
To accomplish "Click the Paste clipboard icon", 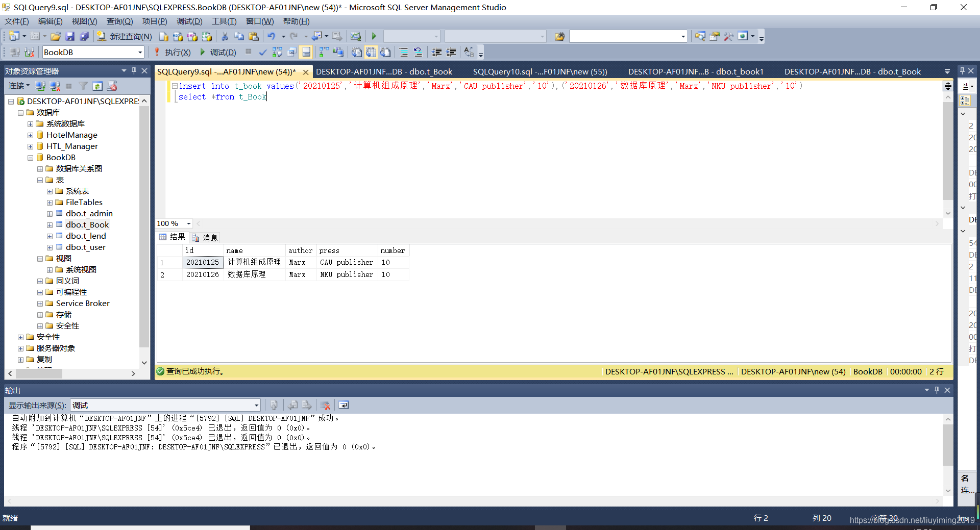I will click(253, 36).
